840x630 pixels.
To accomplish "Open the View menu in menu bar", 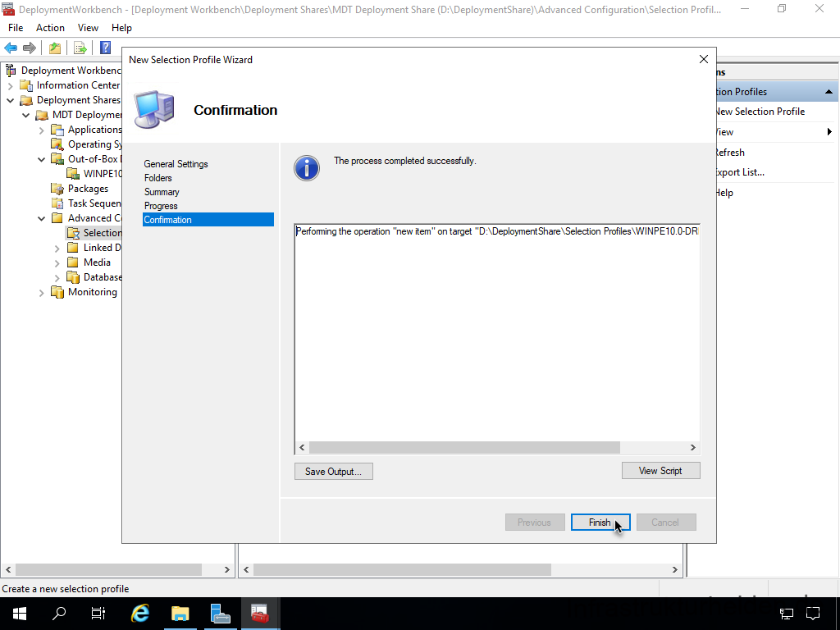I will (x=88, y=28).
